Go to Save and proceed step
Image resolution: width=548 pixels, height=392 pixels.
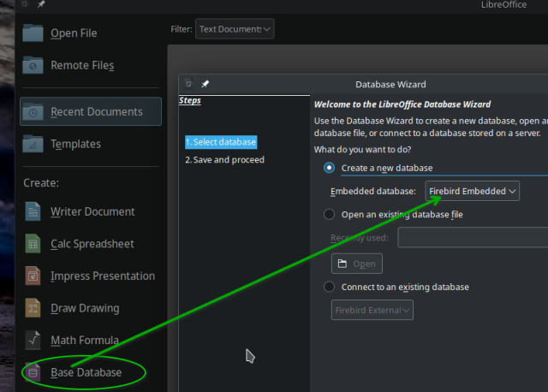(x=225, y=160)
